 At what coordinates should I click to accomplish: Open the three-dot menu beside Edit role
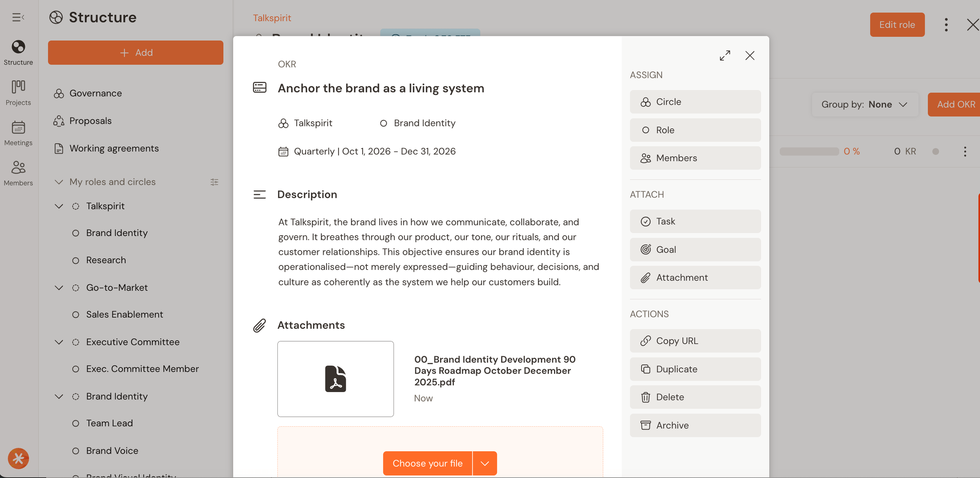(946, 25)
